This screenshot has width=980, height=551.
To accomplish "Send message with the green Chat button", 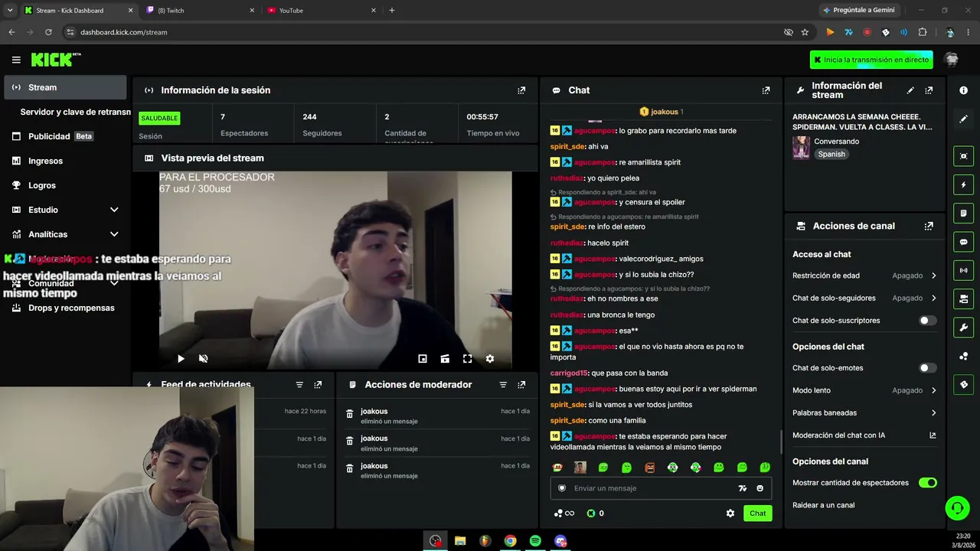I will 758,514.
